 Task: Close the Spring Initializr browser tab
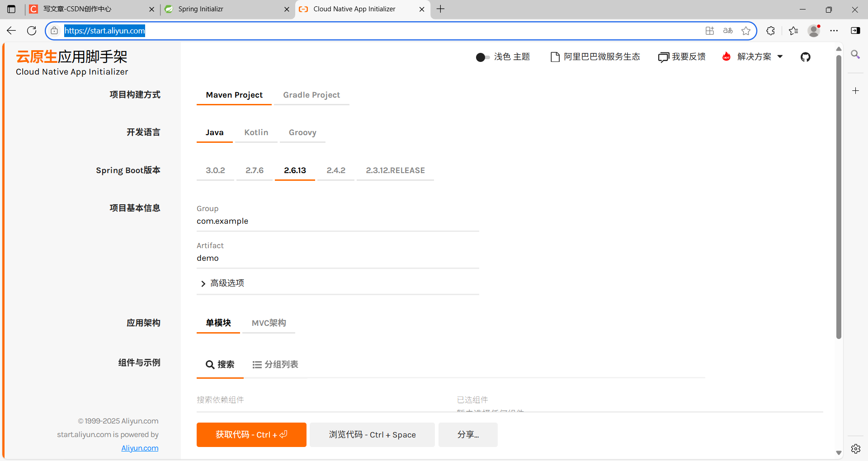(287, 9)
